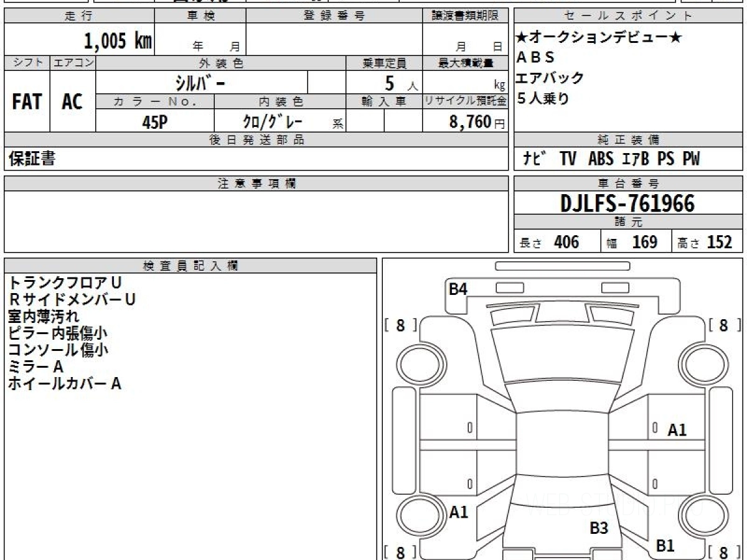Click the 乗車定員 header cell
Screen dimensions: 747x560
point(384,63)
